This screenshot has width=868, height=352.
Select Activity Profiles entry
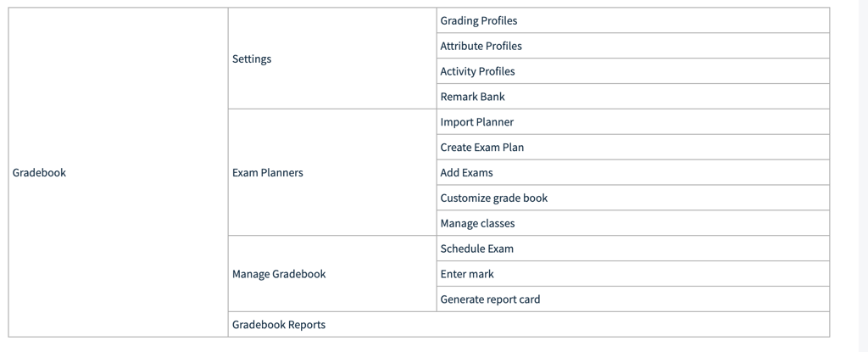[x=477, y=71]
